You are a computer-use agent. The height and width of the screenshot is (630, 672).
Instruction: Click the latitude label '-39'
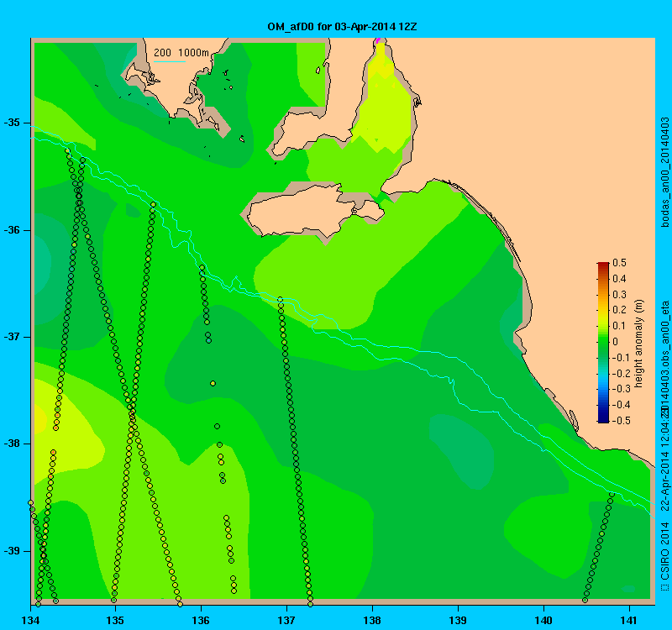tap(12, 551)
